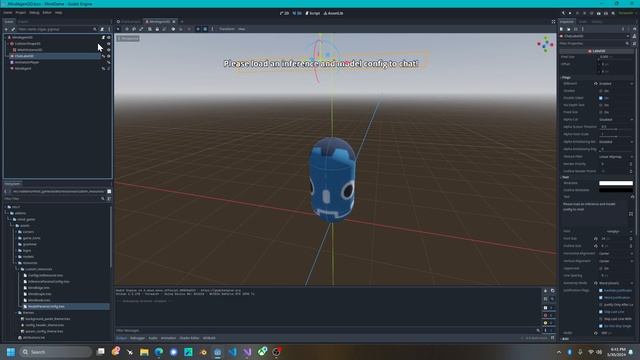Open script icon on ChatLabel3D row
640x360 pixels.
pyautogui.click(x=103, y=56)
